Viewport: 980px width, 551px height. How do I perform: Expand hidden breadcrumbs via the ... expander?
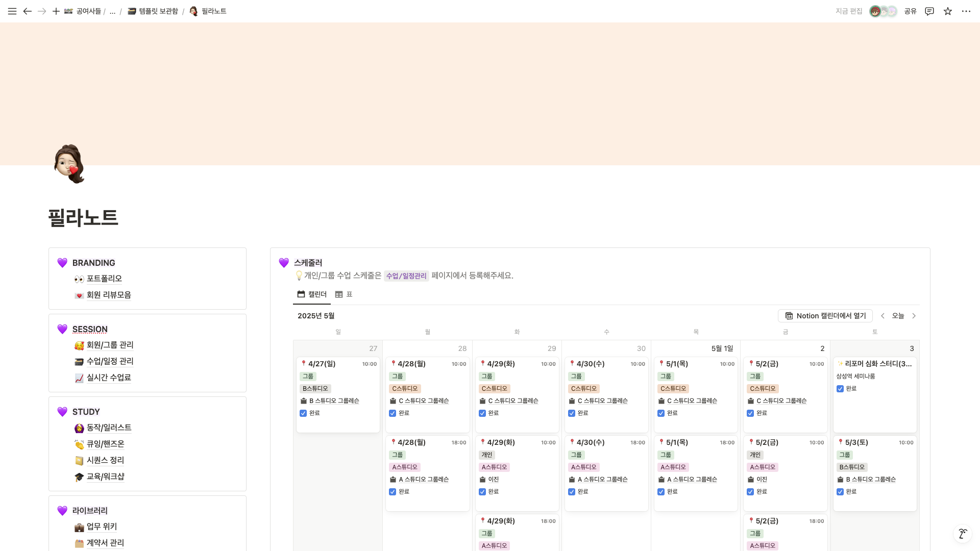(112, 11)
